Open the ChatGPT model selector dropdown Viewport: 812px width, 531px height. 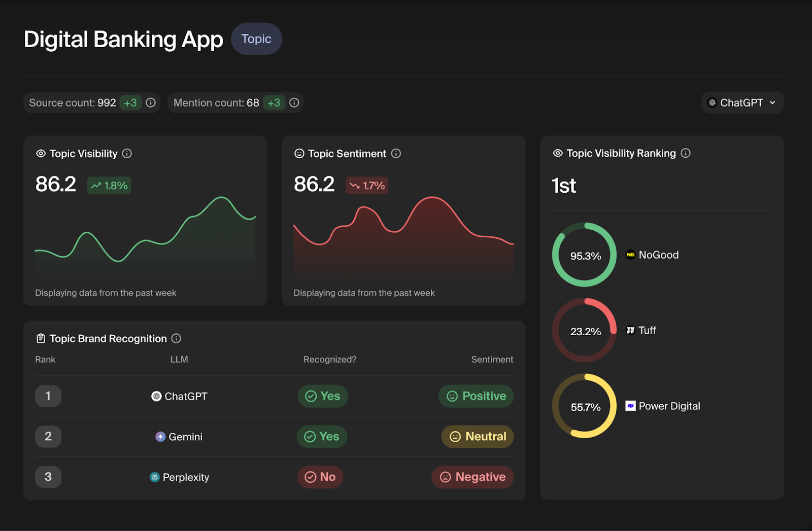click(x=741, y=103)
